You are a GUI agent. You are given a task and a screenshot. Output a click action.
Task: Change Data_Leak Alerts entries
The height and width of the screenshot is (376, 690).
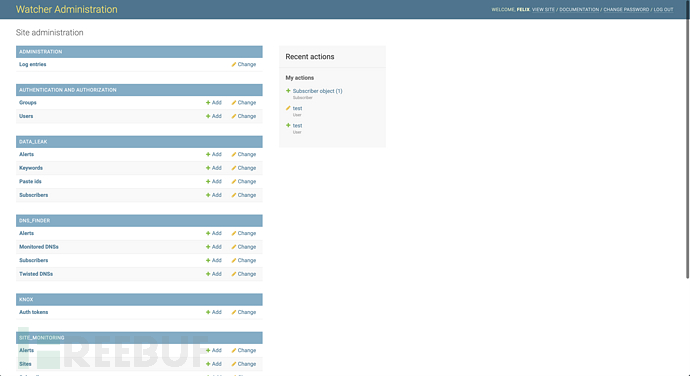coord(244,155)
